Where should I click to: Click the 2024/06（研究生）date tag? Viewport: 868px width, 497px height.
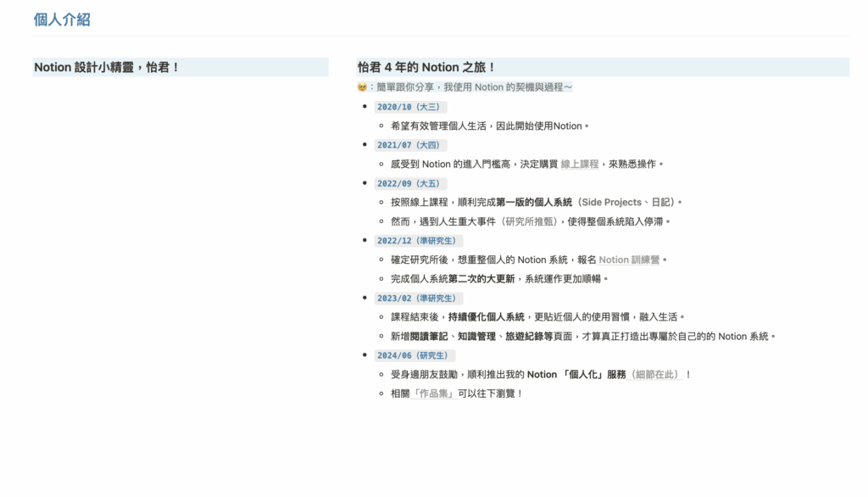[x=413, y=355]
